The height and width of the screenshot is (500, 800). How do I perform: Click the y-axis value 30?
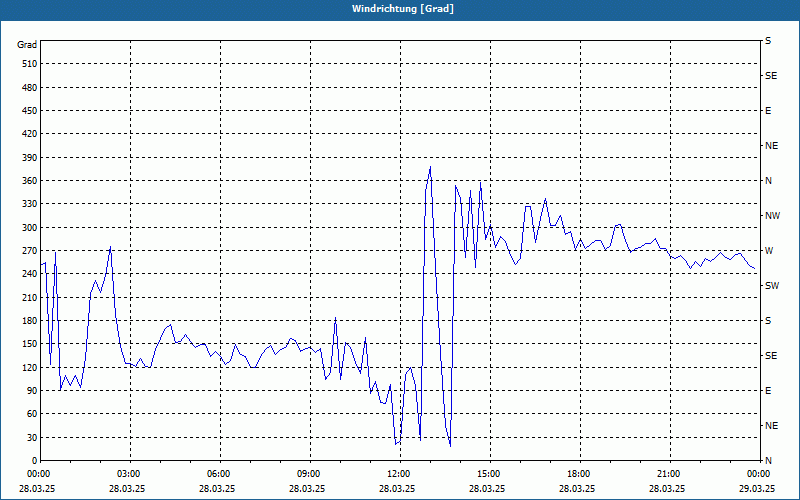click(x=32, y=437)
